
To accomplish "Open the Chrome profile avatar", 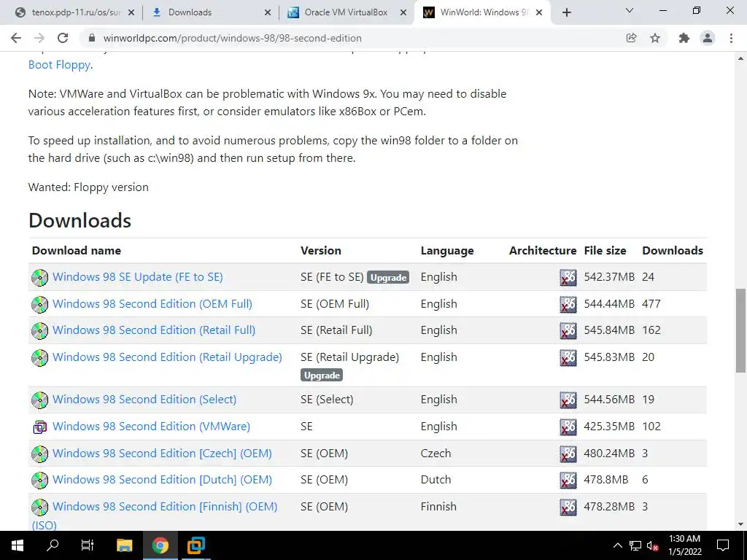I will coord(708,38).
